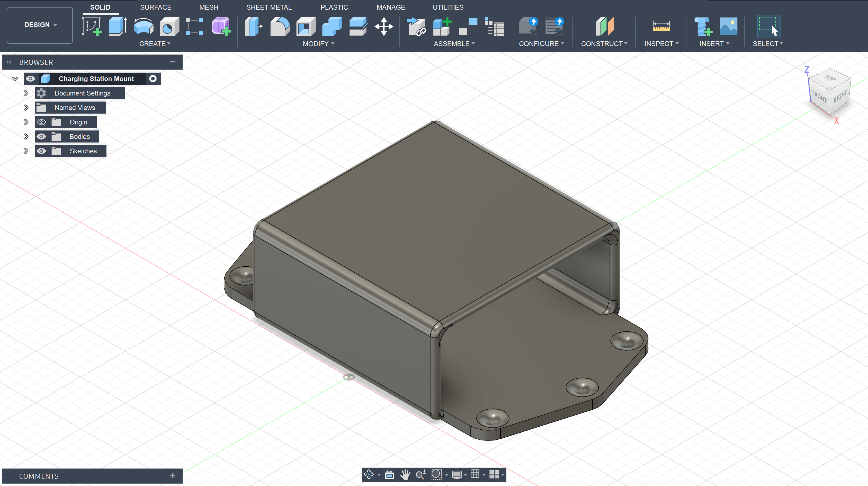868x486 pixels.
Task: Hide the Bodies folder
Action: [41, 137]
